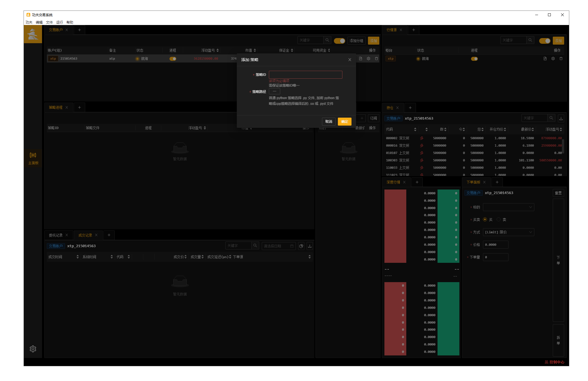Open the 运行 menu
This screenshot has height=381, width=588.
[x=59, y=22]
